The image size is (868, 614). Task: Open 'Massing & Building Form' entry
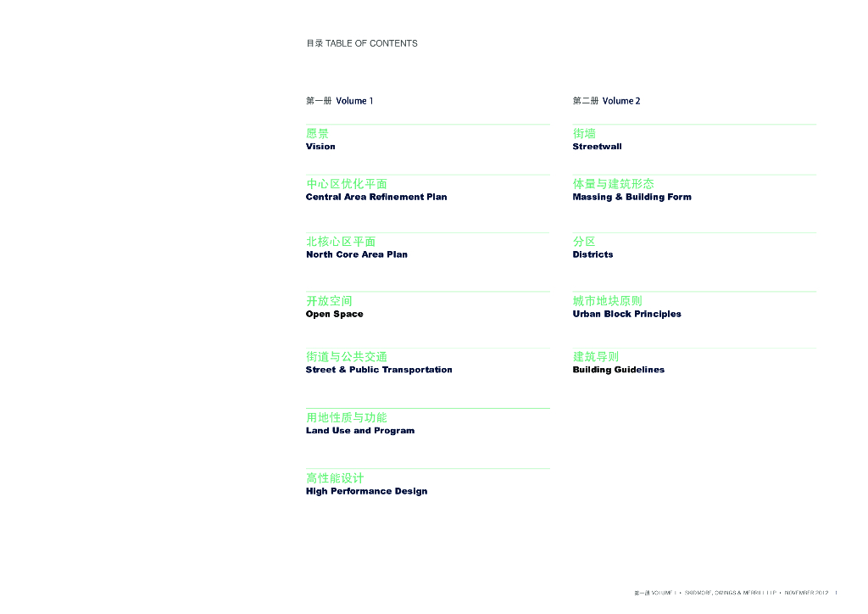click(632, 197)
